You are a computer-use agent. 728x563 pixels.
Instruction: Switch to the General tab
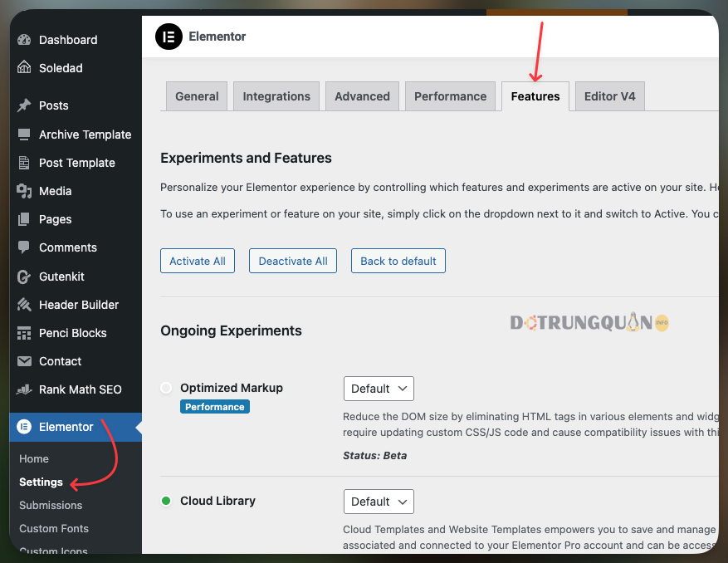(x=197, y=96)
